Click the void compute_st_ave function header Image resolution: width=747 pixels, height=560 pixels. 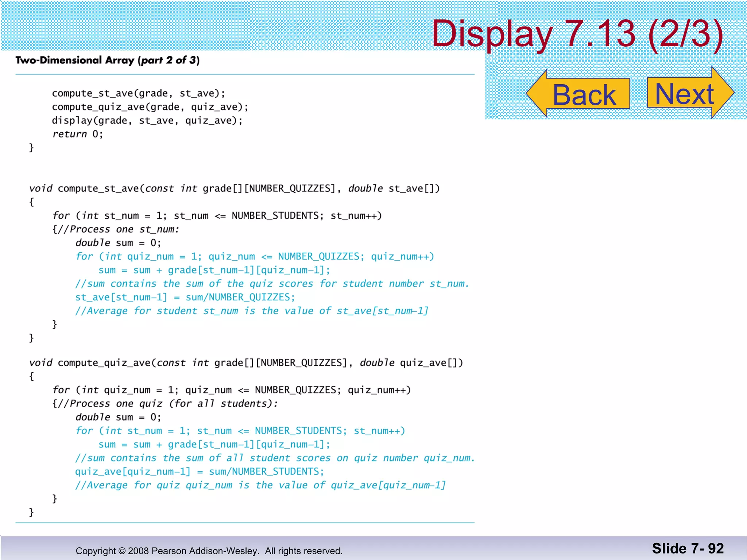235,188
